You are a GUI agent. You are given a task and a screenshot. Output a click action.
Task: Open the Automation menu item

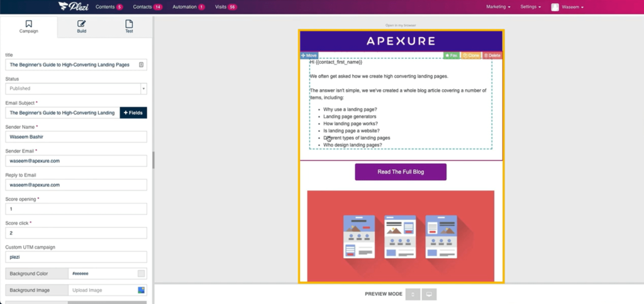pyautogui.click(x=189, y=7)
